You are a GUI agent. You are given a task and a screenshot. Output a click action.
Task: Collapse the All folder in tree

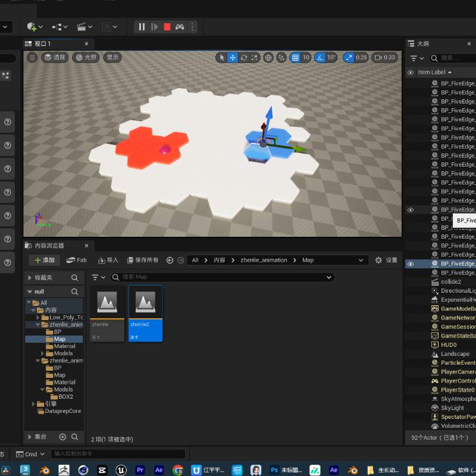click(29, 303)
